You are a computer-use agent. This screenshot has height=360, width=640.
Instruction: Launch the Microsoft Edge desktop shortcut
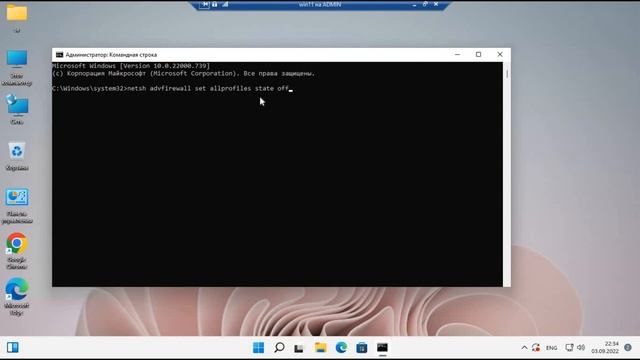17,289
